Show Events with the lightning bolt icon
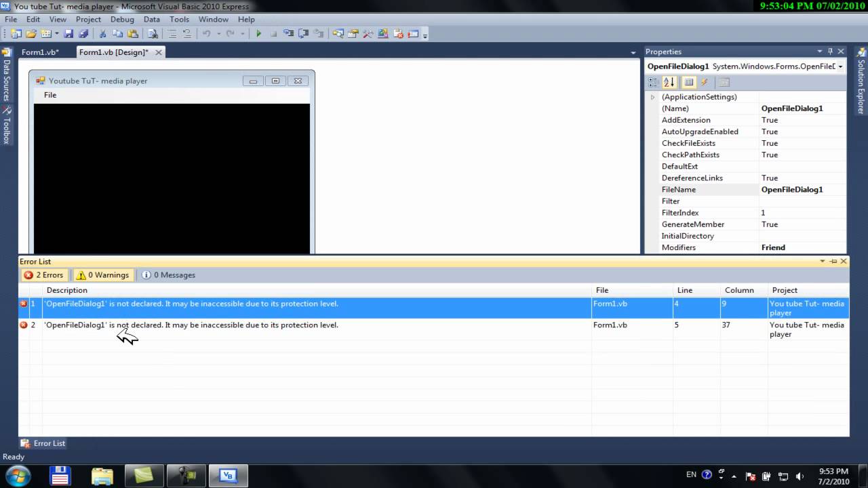The height and width of the screenshot is (488, 868). pos(705,82)
